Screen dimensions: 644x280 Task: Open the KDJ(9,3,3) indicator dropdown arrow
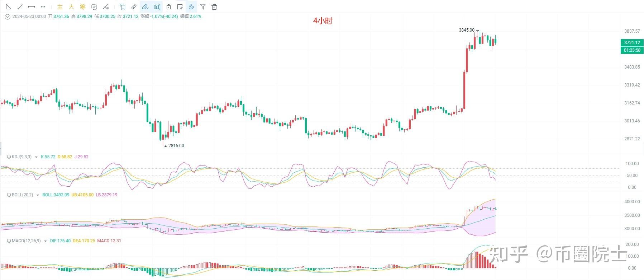[x=36, y=157]
